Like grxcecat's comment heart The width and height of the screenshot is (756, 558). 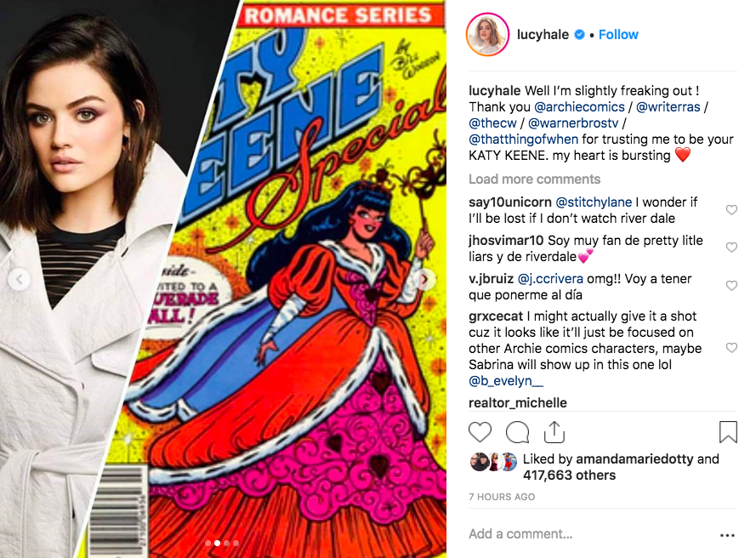(x=731, y=347)
